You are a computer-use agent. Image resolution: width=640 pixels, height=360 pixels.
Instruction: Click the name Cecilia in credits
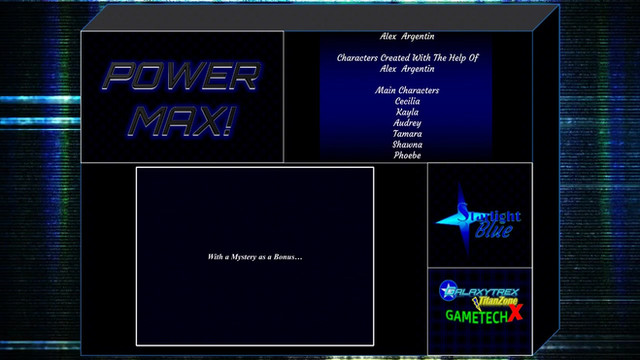(x=407, y=101)
